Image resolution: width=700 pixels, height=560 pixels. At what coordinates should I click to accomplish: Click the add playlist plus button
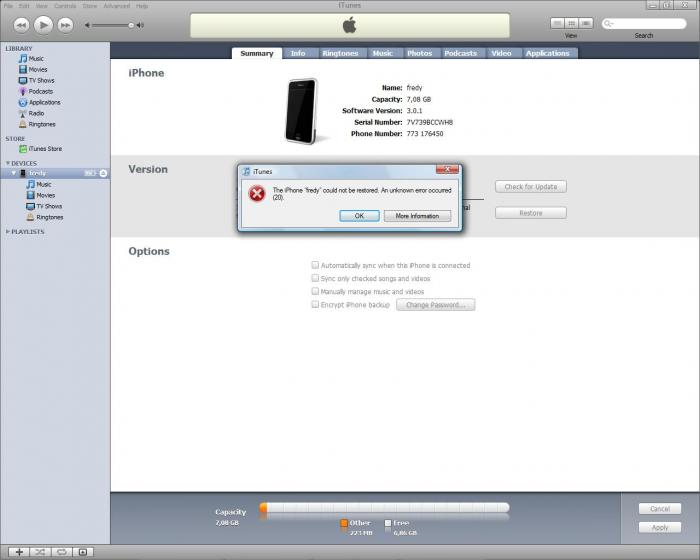[x=18, y=552]
